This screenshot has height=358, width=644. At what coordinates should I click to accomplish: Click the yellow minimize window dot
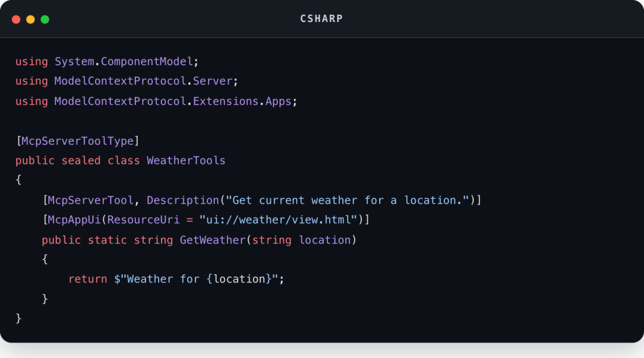pos(30,19)
